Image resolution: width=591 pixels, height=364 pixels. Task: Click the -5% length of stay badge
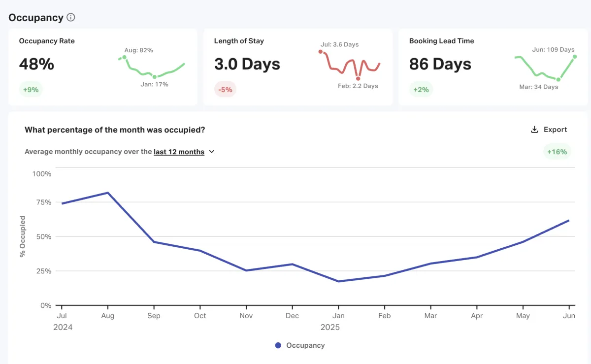click(x=225, y=90)
